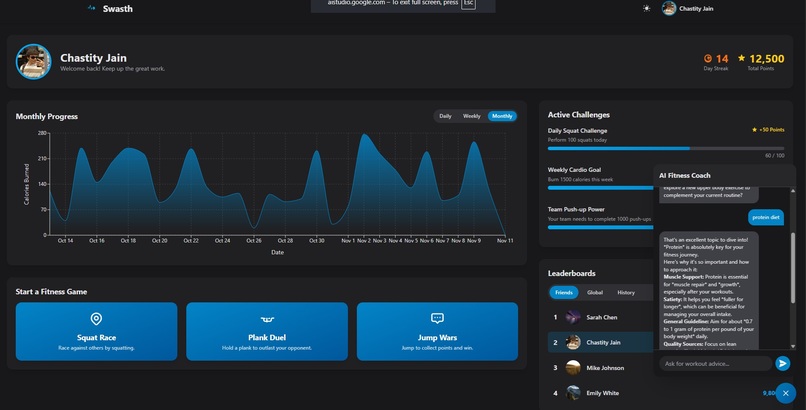Click the 14 Day Streak value
Screen dimensions: 806x410
pyautogui.click(x=722, y=59)
